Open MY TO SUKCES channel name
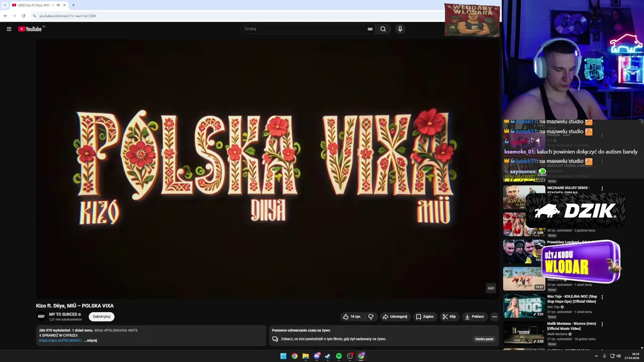The image size is (644, 362). click(63, 314)
